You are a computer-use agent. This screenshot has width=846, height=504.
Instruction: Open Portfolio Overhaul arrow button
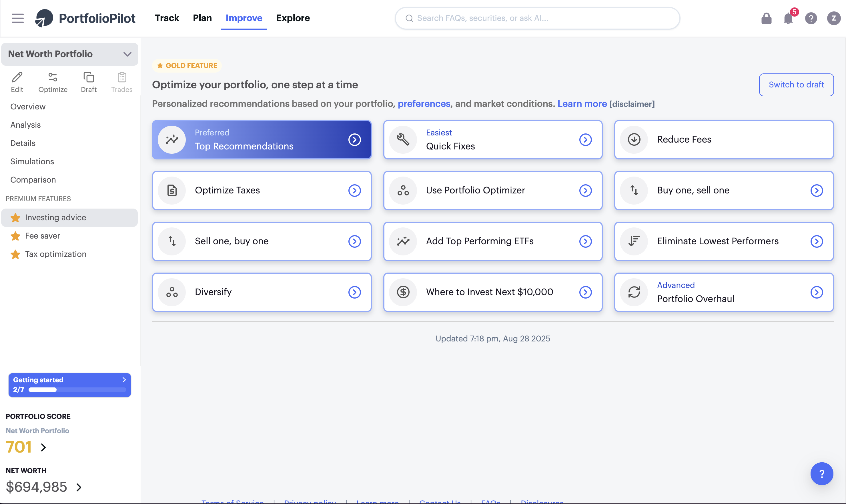coord(817,292)
